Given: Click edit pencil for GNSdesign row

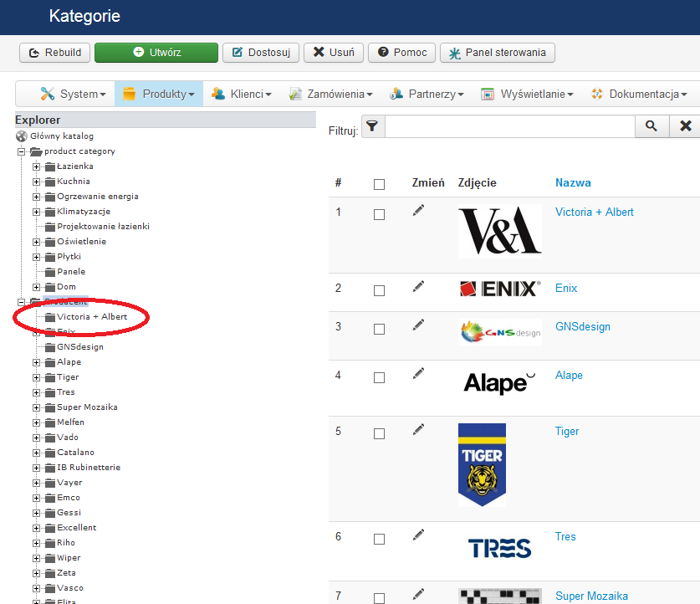Looking at the screenshot, I should (418, 325).
